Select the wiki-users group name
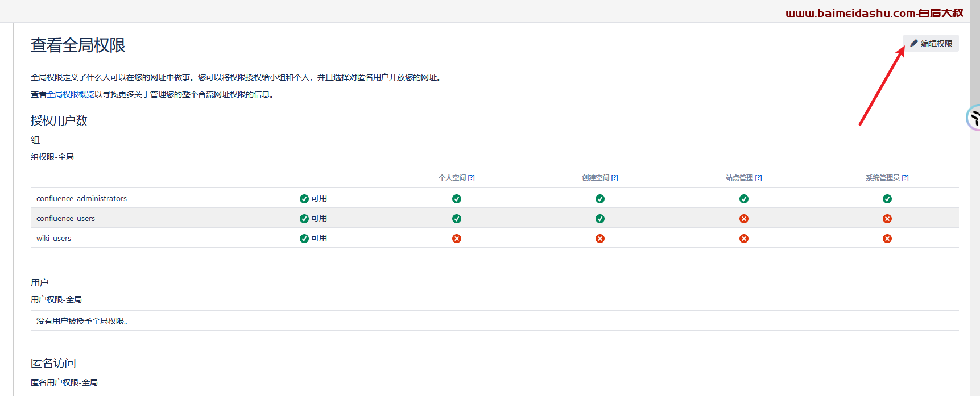Image resolution: width=980 pixels, height=396 pixels. coord(53,238)
